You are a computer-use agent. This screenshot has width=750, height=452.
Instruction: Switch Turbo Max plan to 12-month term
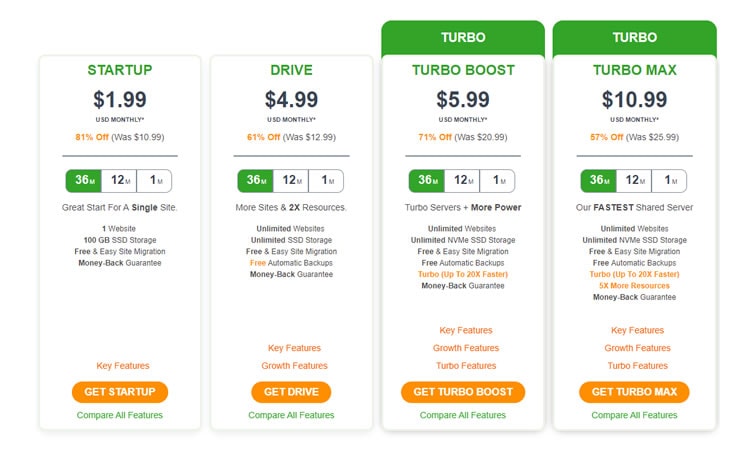[634, 181]
